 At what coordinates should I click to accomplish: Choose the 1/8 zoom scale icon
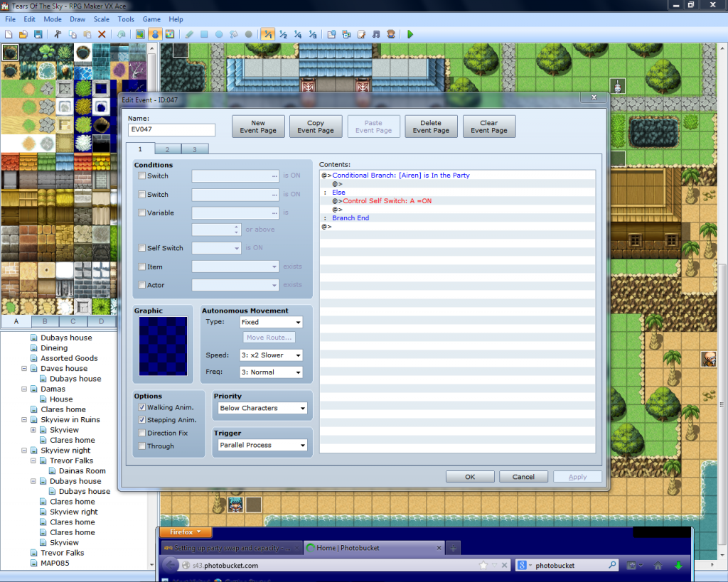click(x=312, y=34)
